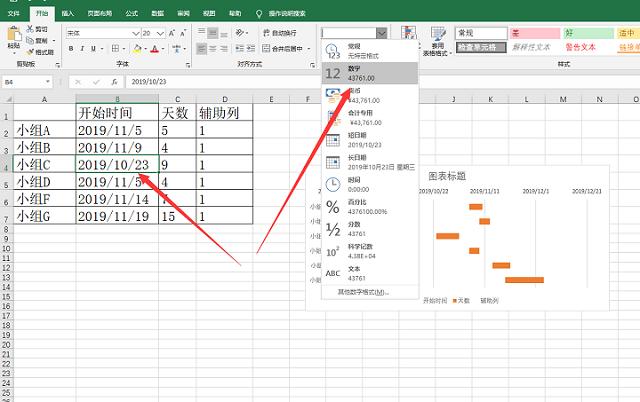Toggle Underline formatting
The width and height of the screenshot is (640, 402).
[93, 49]
